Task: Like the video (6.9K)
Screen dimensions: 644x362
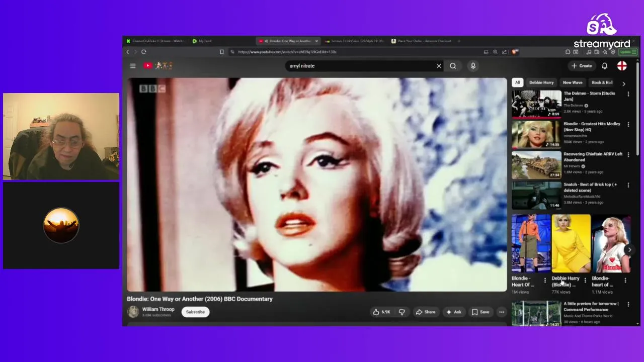Action: pos(381,312)
